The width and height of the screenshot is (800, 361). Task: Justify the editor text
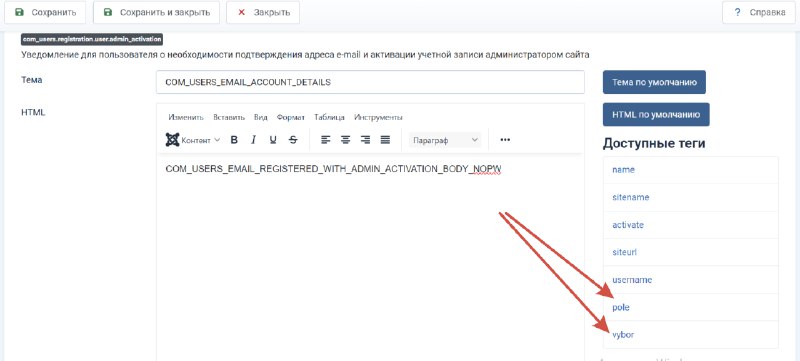[385, 140]
